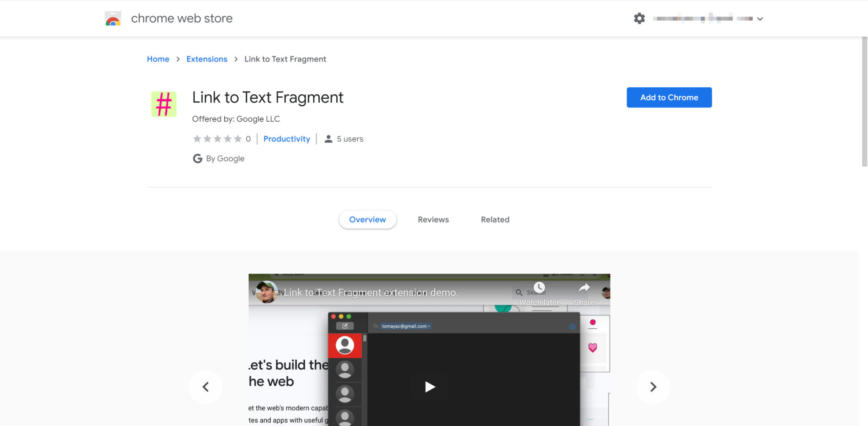This screenshot has width=868, height=426.
Task: Switch to the Related tab
Action: [x=495, y=219]
